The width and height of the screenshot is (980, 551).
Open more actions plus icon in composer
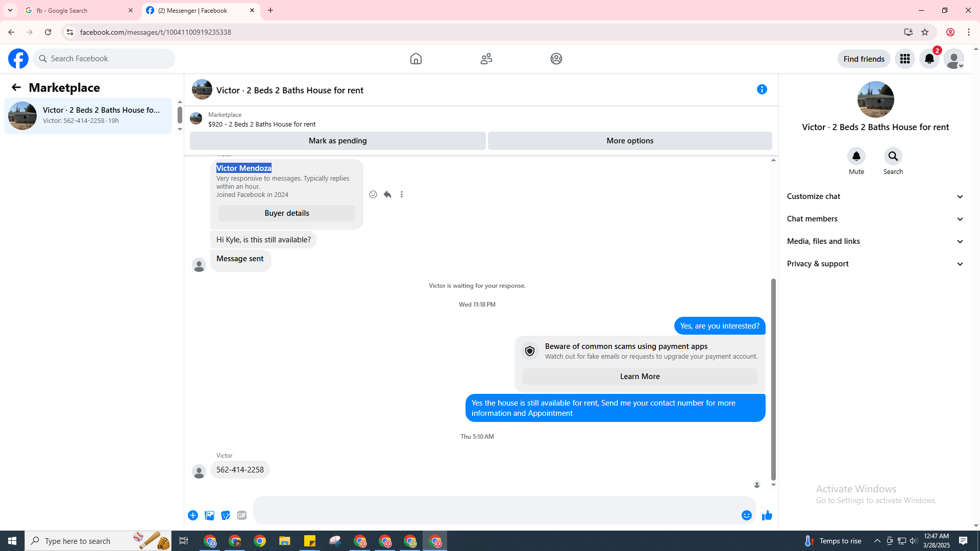click(193, 515)
